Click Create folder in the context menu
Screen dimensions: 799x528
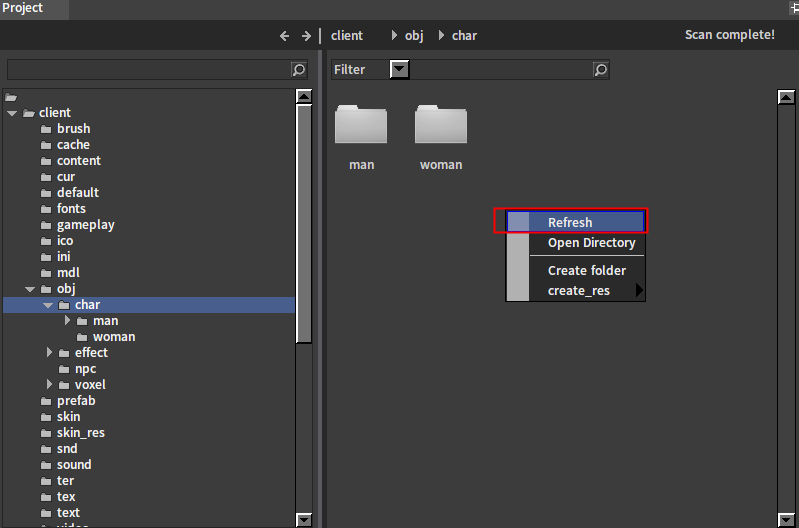click(587, 270)
